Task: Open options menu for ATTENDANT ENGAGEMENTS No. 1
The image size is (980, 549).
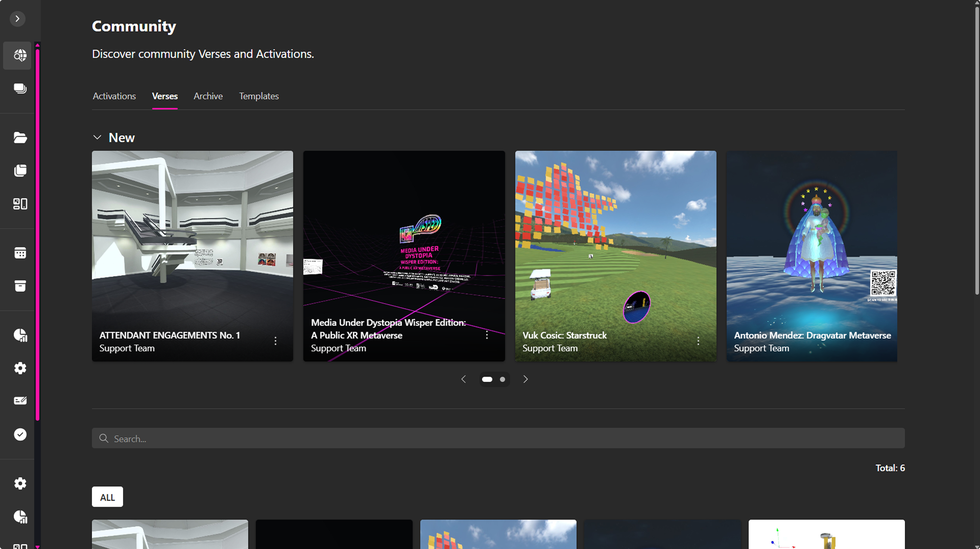Action: pyautogui.click(x=275, y=341)
